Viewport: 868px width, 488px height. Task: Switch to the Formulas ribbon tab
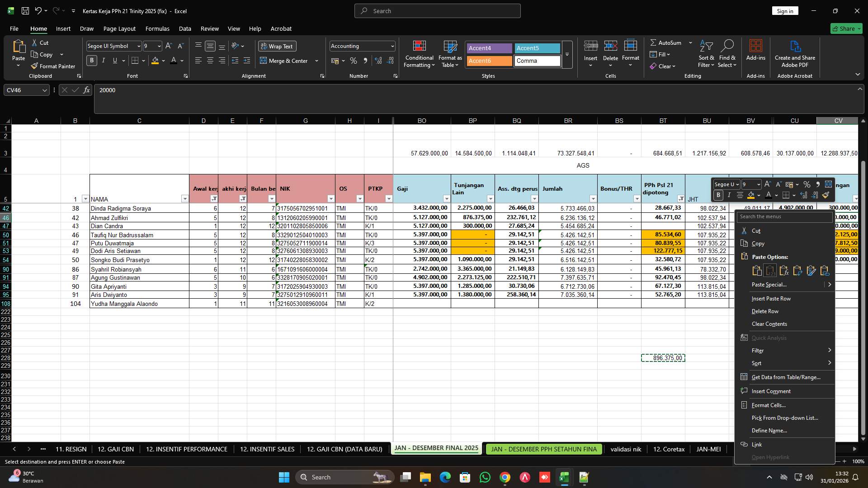click(x=157, y=28)
